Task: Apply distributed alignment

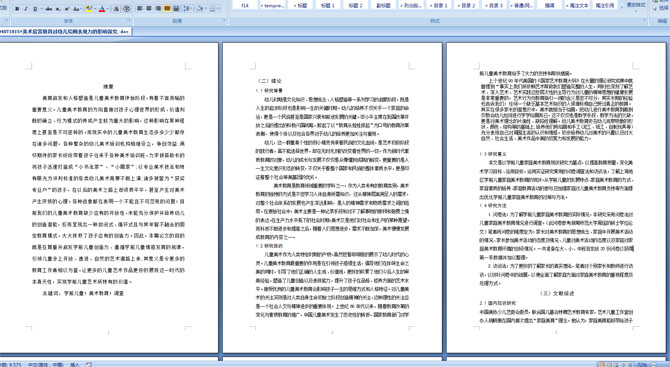Action: [176, 9]
